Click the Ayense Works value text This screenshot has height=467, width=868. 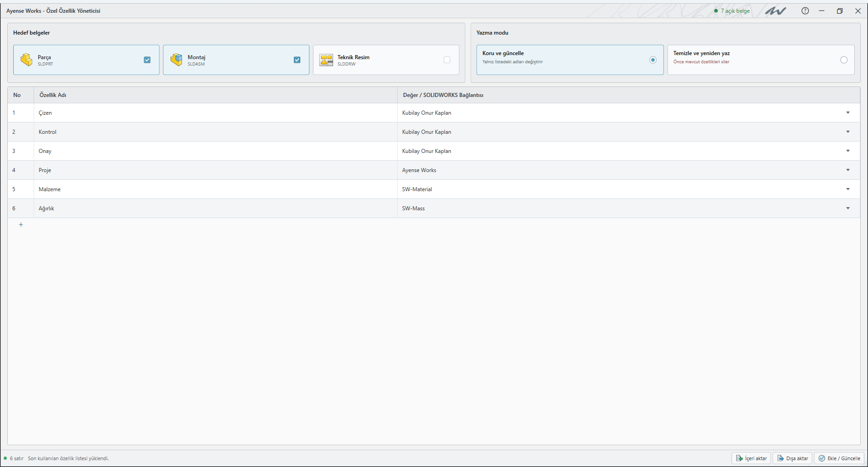pyautogui.click(x=419, y=170)
